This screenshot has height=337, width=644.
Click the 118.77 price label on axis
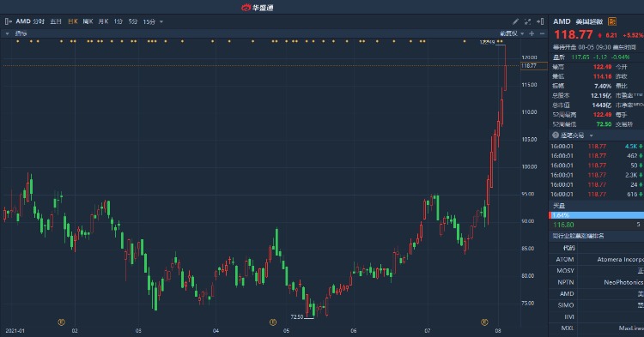pos(533,65)
